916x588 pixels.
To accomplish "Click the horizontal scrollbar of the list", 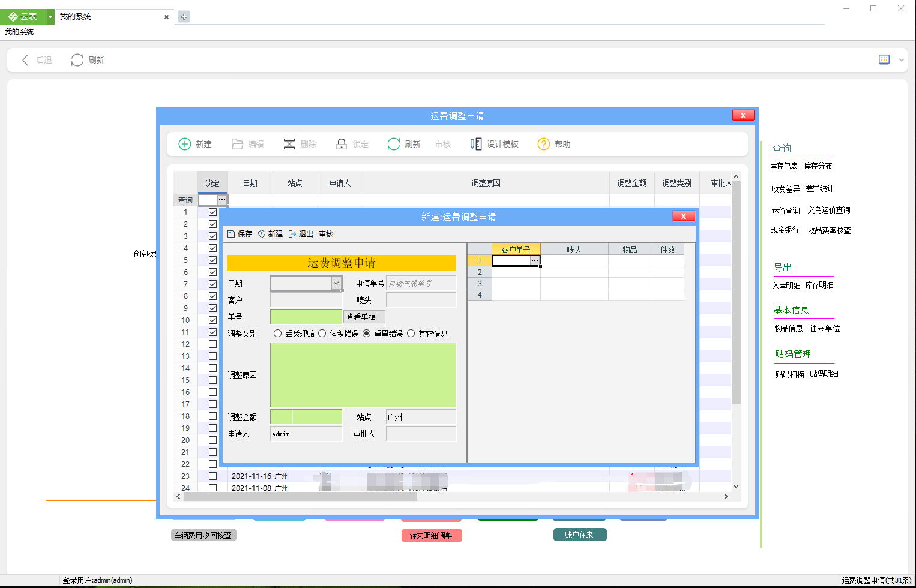I will pyautogui.click(x=300, y=497).
